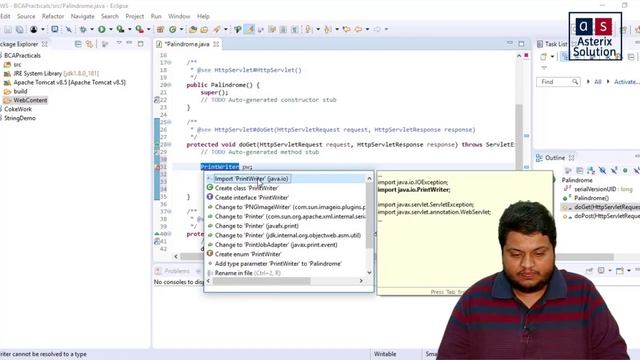Viewport: 640px width, 360px height.
Task: Open the Navigate menu
Action: (x=82, y=16)
